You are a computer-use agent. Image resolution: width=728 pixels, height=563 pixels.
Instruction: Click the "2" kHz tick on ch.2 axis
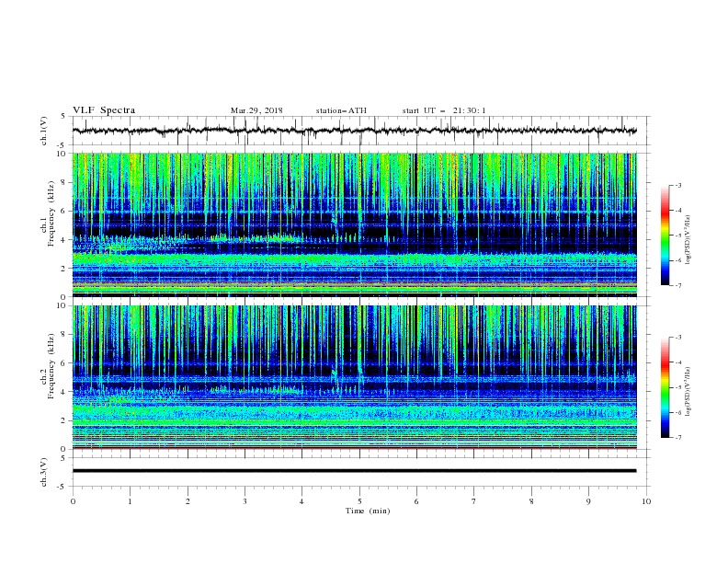click(x=64, y=420)
